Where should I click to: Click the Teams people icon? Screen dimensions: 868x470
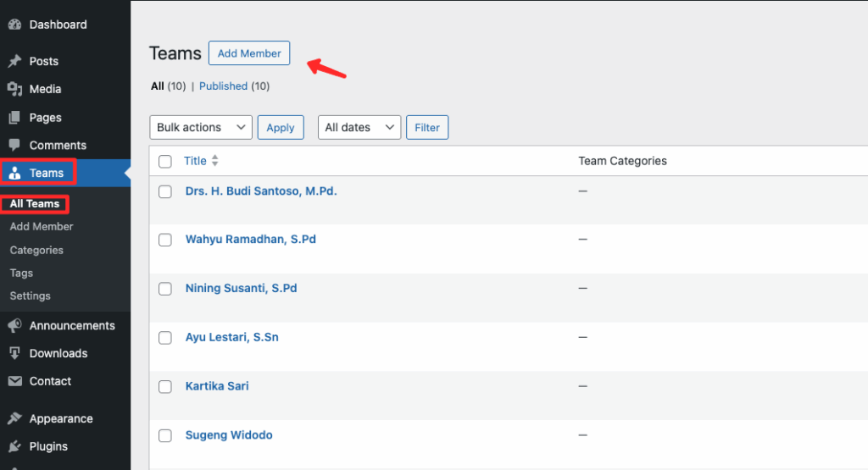15,173
